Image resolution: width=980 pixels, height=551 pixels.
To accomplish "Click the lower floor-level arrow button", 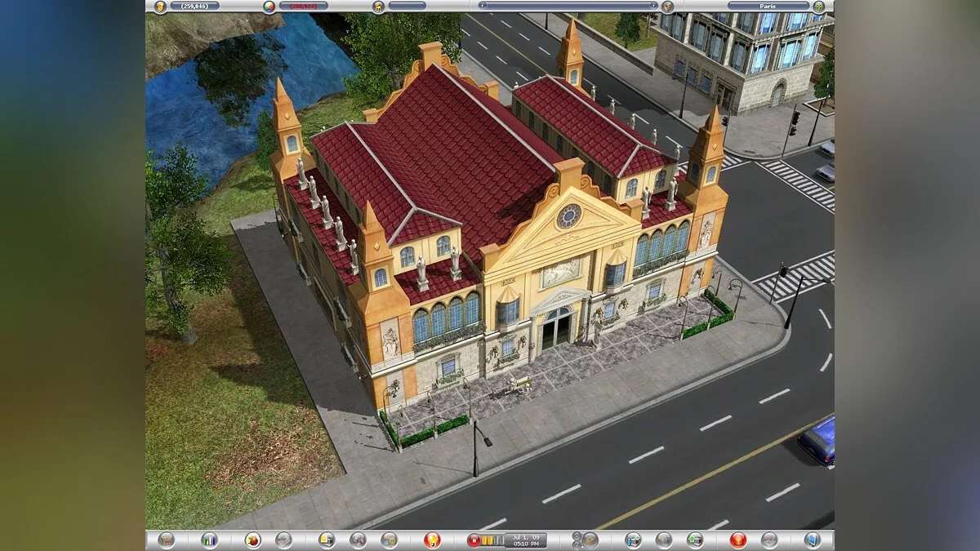I will tap(577, 544).
